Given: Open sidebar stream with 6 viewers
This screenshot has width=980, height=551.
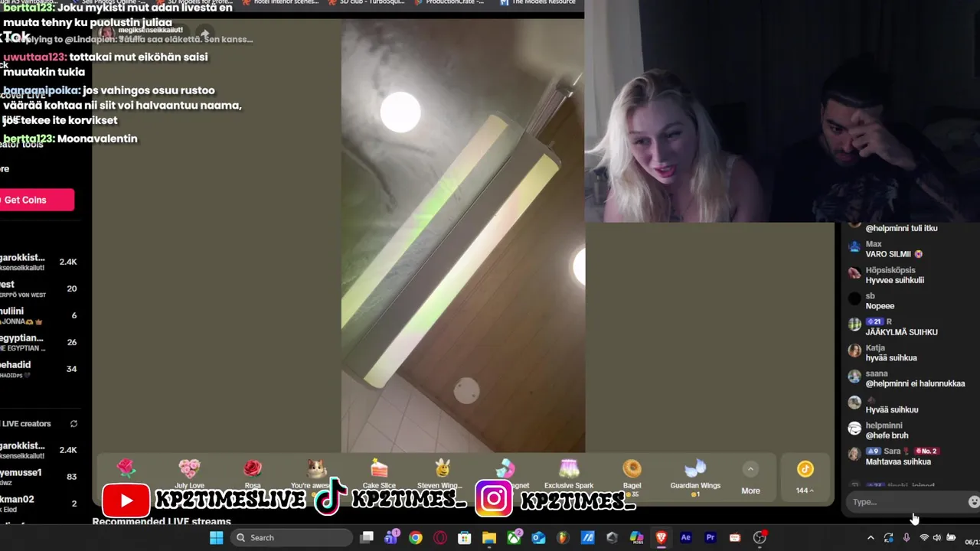Looking at the screenshot, I should tap(39, 315).
